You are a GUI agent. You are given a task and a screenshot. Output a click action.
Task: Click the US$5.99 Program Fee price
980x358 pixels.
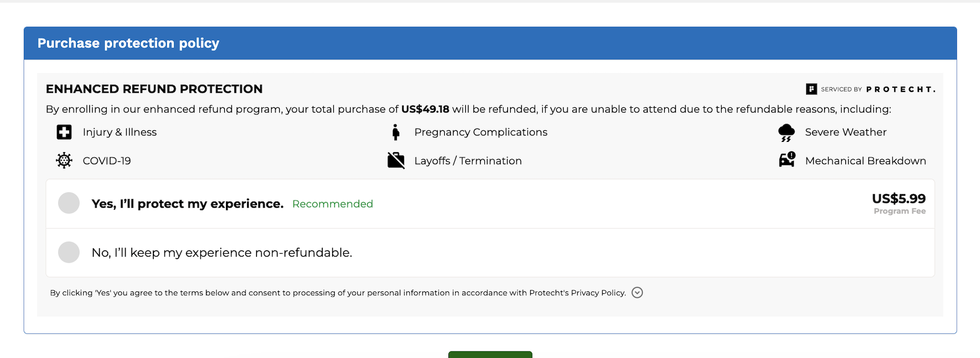899,203
